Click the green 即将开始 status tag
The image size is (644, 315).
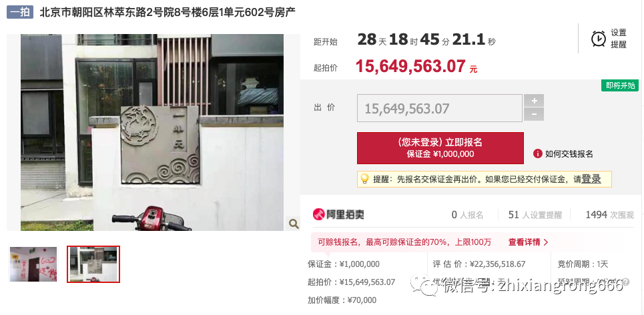(620, 85)
